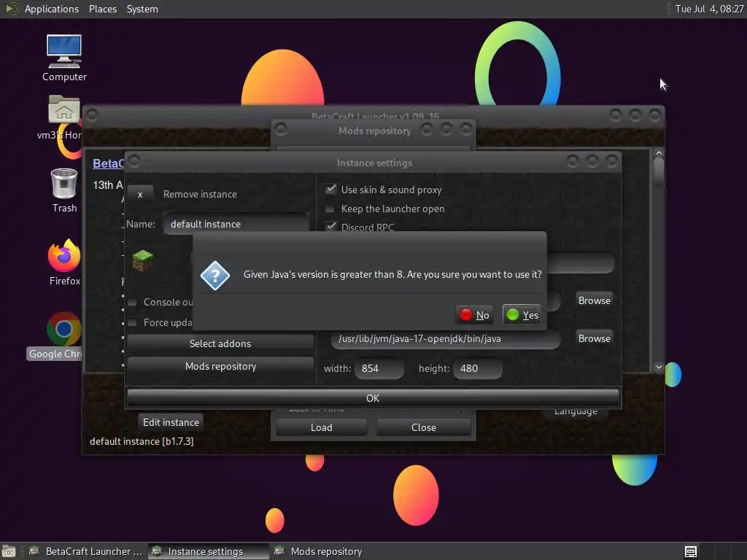747x560 pixels.
Task: Click the clock showing Tue Jul 4
Action: pos(709,9)
